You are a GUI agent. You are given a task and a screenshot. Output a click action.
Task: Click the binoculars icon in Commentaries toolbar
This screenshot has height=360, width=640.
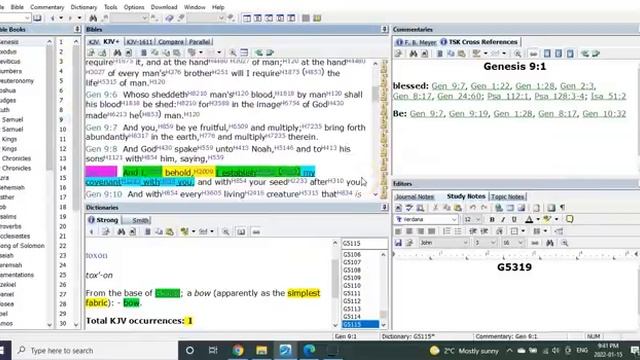[413, 53]
